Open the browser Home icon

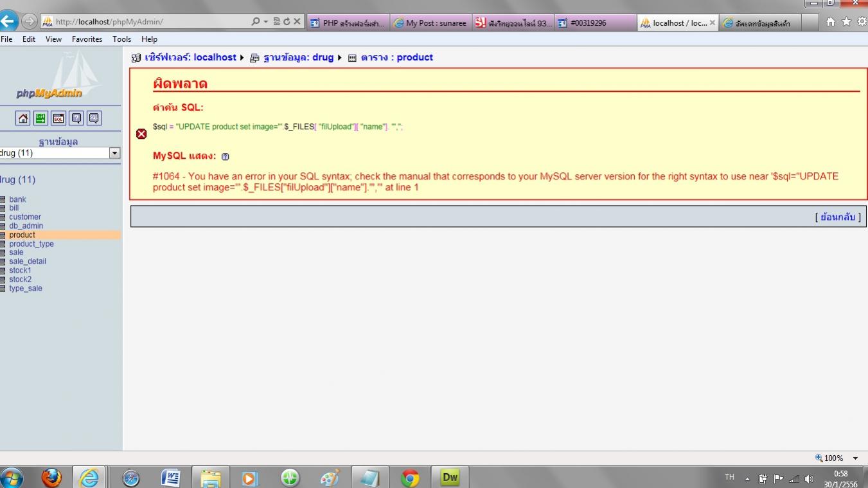coord(831,22)
